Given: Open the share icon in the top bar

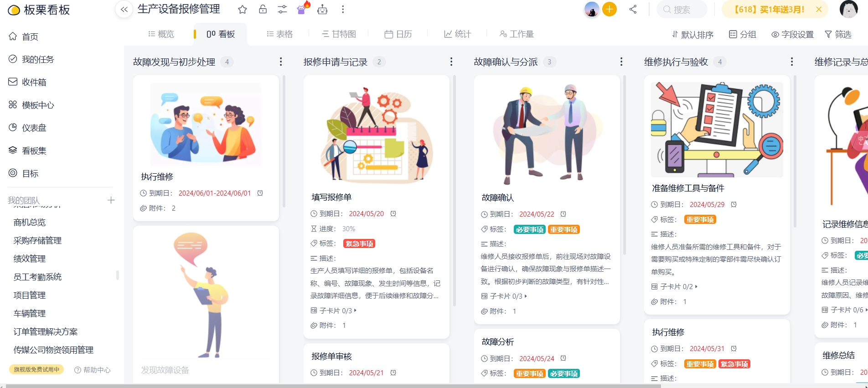Looking at the screenshot, I should 633,9.
